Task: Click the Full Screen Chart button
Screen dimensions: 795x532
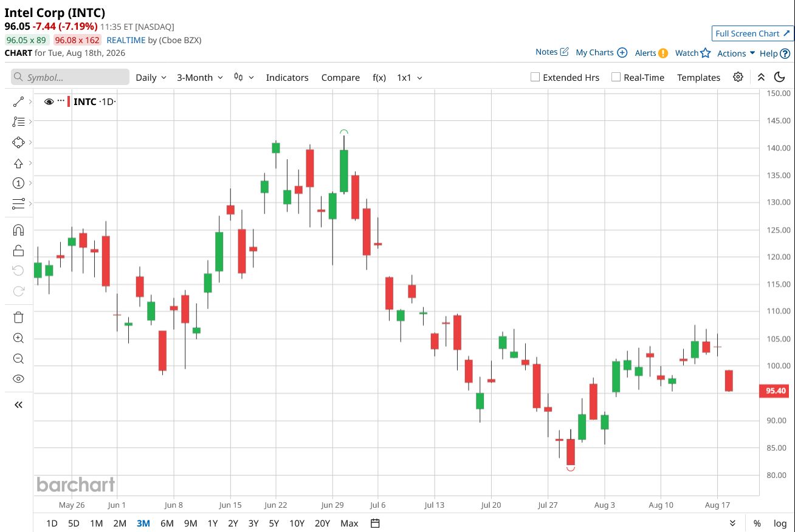Action: 752,33
